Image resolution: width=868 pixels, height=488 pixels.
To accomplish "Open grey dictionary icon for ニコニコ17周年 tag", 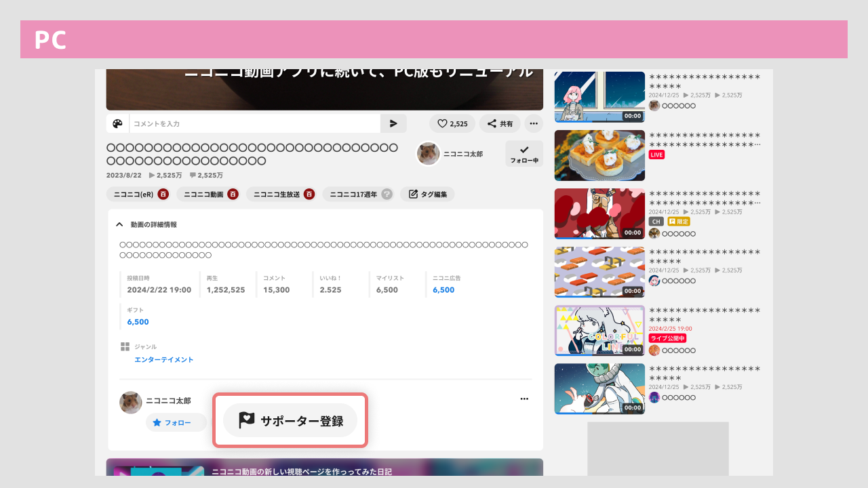I will coord(387,194).
